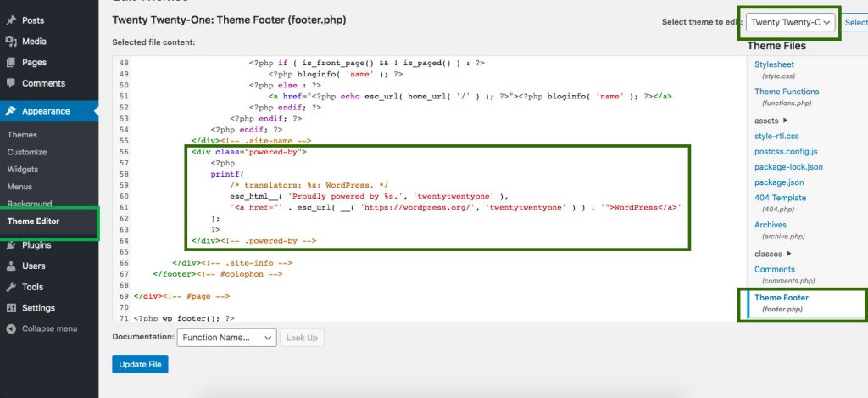The height and width of the screenshot is (398, 868).
Task: Click the Plugins plug icon
Action: pyautogui.click(x=11, y=245)
